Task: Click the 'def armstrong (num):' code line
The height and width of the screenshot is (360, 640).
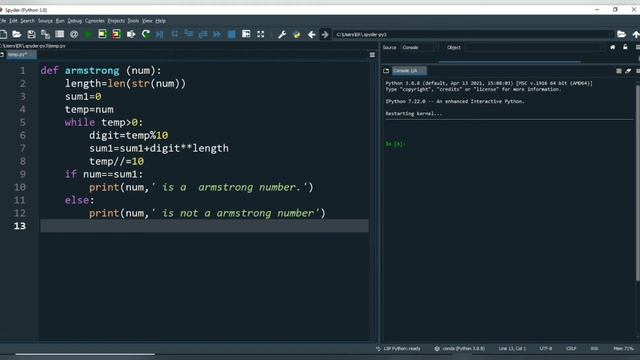Action: (x=100, y=71)
